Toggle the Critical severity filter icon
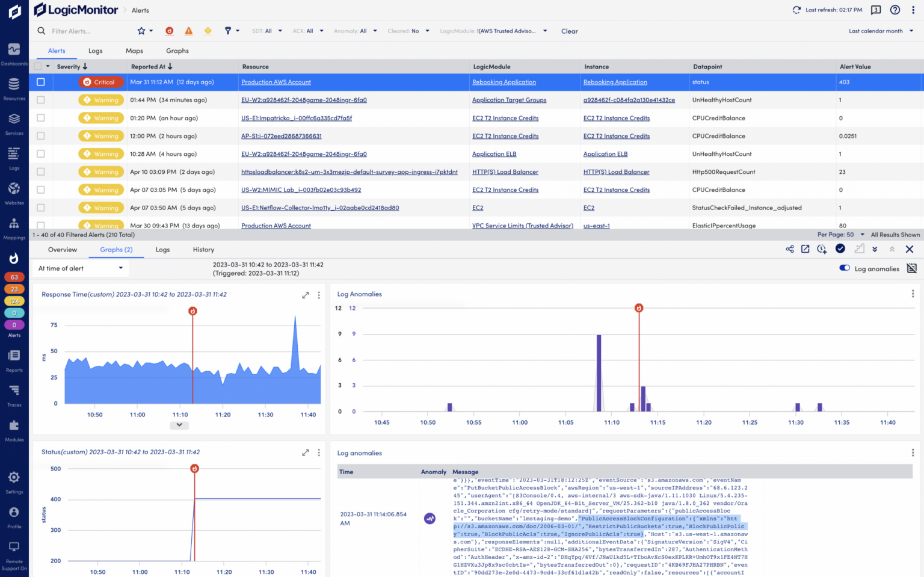The width and height of the screenshot is (924, 577). tap(169, 31)
